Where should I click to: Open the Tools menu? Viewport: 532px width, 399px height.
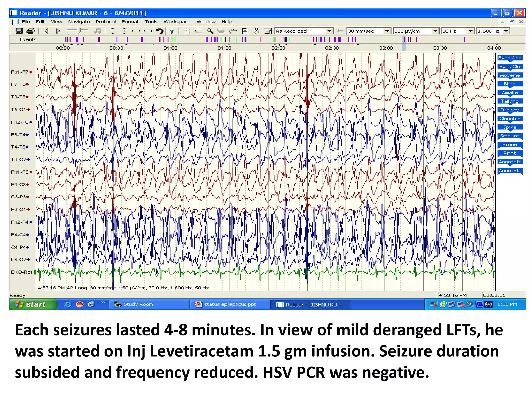[x=151, y=22]
